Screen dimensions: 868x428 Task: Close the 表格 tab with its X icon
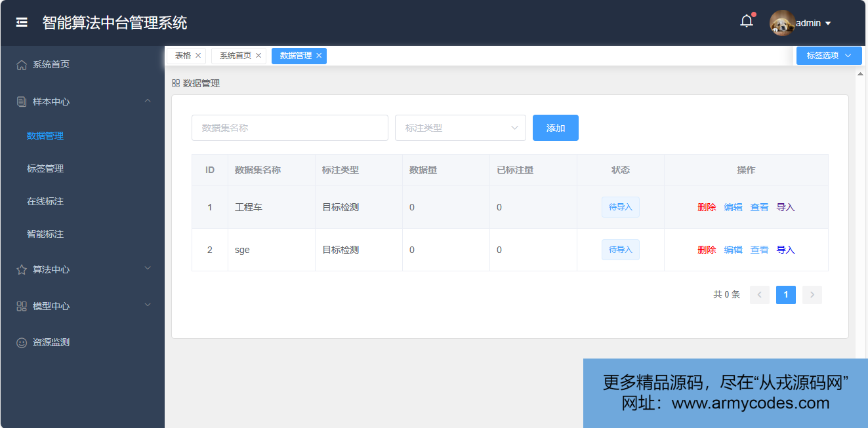198,56
